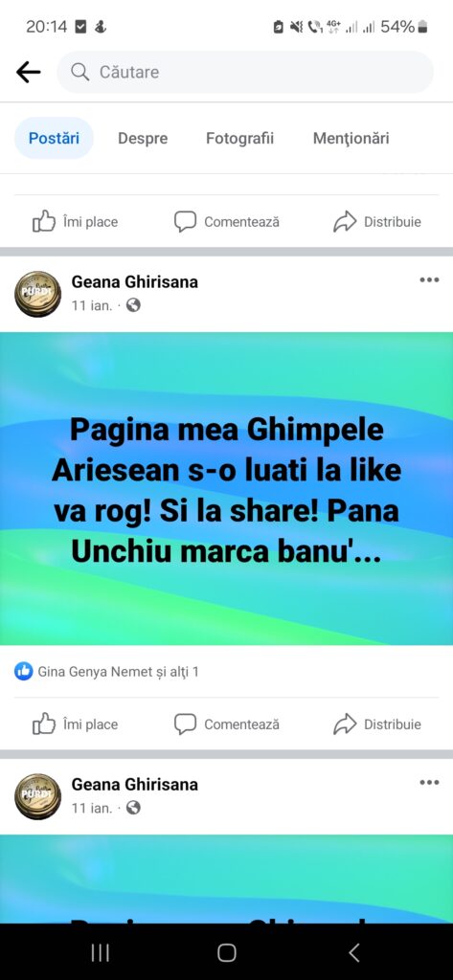
Task: Open comments via Comentează on Ghimpele Ariesean post
Action: coord(226,724)
